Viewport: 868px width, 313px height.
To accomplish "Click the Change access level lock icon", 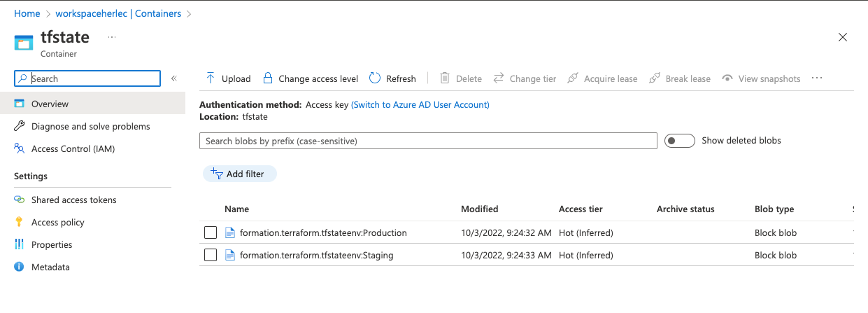I will (x=267, y=78).
